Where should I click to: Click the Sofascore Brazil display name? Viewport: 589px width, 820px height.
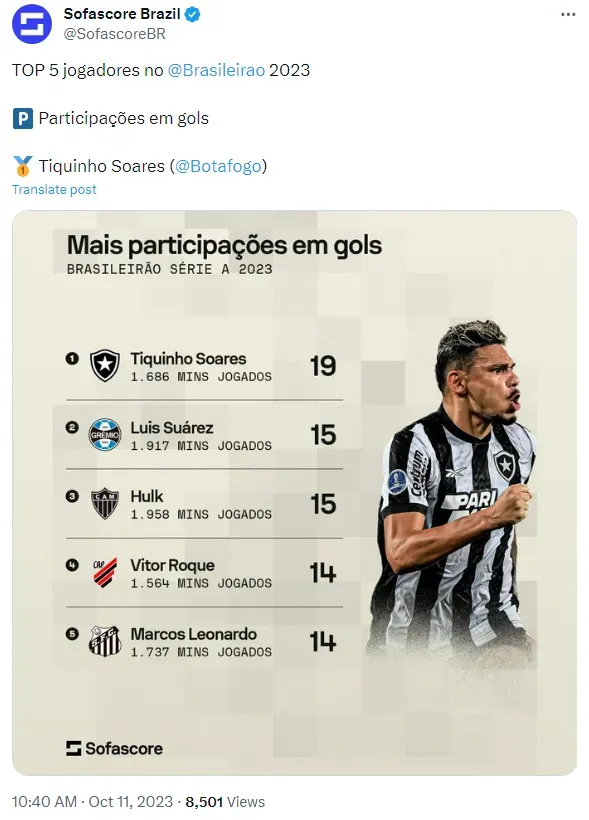click(122, 14)
